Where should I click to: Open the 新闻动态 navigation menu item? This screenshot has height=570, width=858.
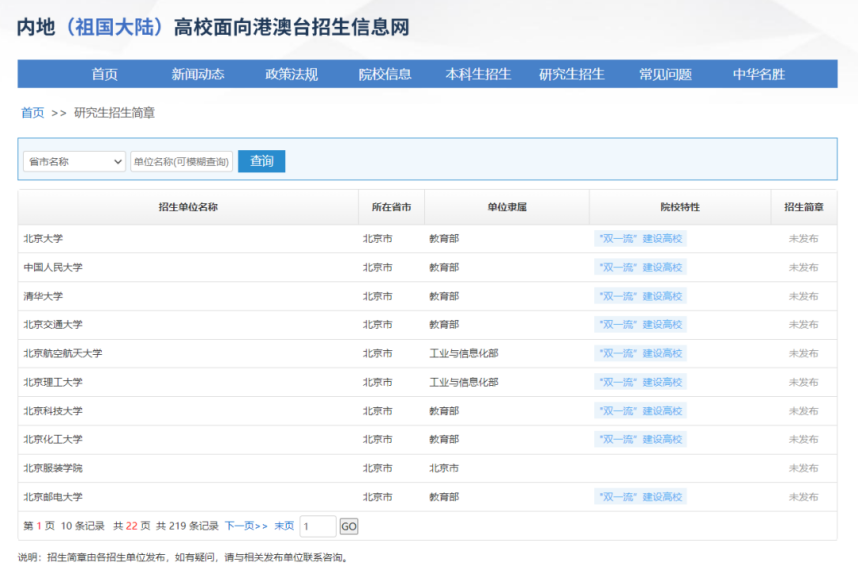pyautogui.click(x=198, y=74)
